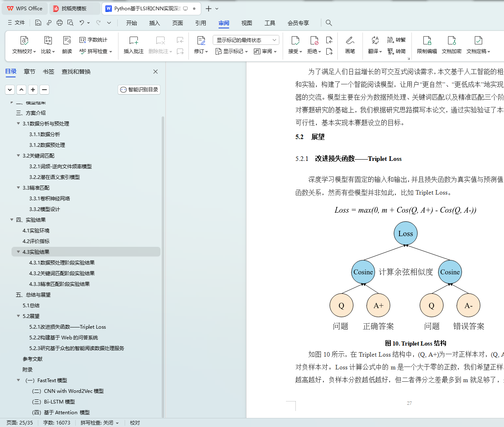This screenshot has height=427, width=504.
Task: Click the undo arrow icon
Action: click(x=82, y=23)
